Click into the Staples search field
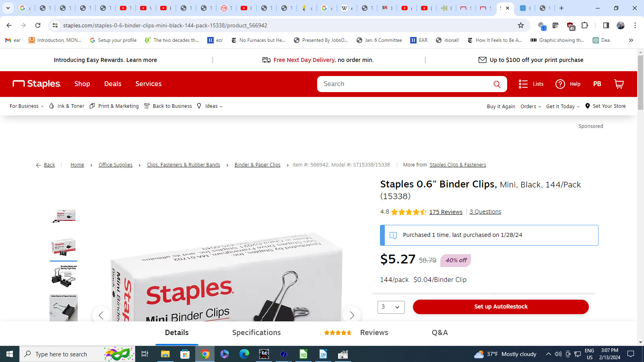The image size is (644, 362). point(405,84)
